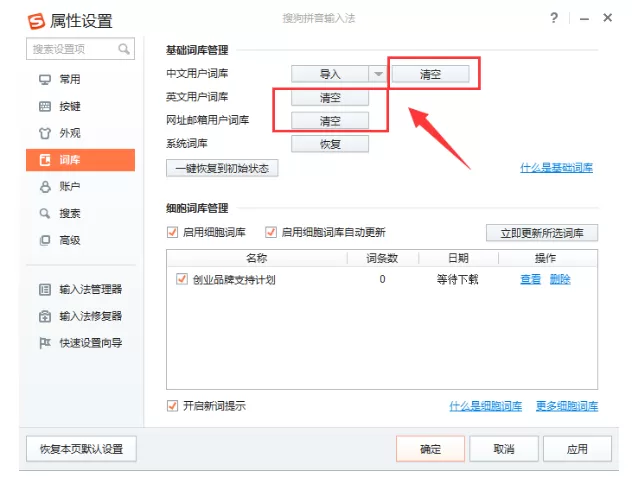Toggle 启用细胞词库 checkbox

point(173,232)
